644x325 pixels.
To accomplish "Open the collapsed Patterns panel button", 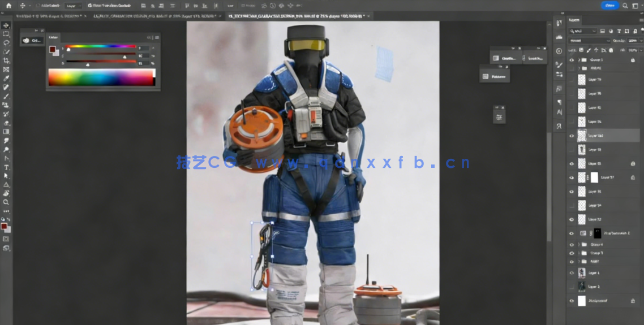I will tap(494, 76).
